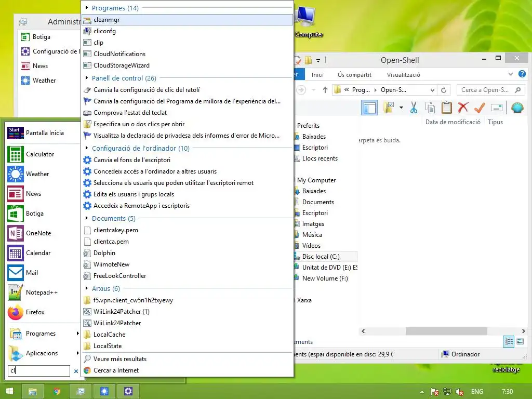Open the address bar history dropdown

(x=432, y=90)
